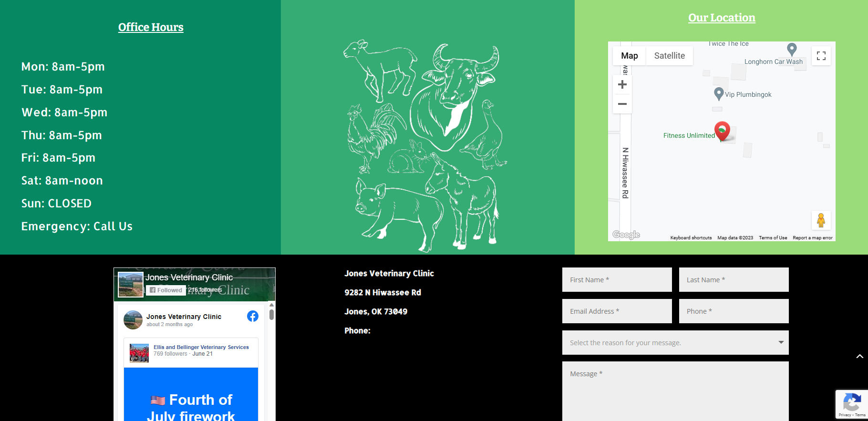This screenshot has height=421, width=868.
Task: Click the Keyboard shortcuts map link
Action: pos(691,237)
